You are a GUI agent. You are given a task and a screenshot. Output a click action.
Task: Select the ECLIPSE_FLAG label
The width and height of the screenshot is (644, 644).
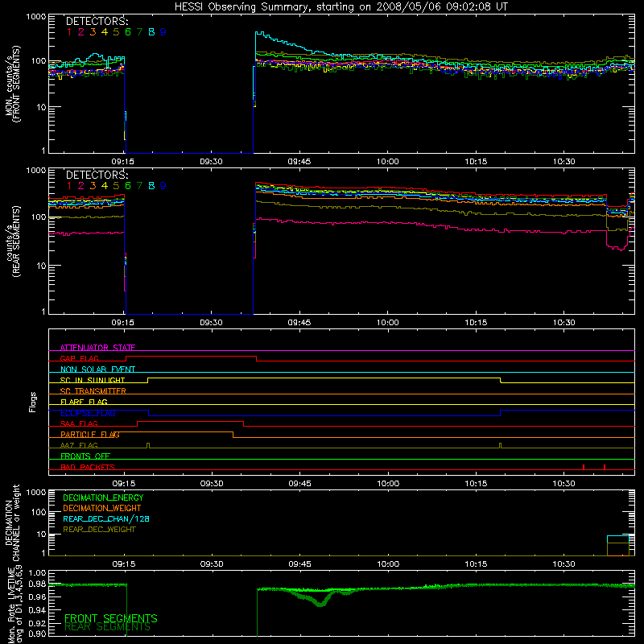[88, 413]
